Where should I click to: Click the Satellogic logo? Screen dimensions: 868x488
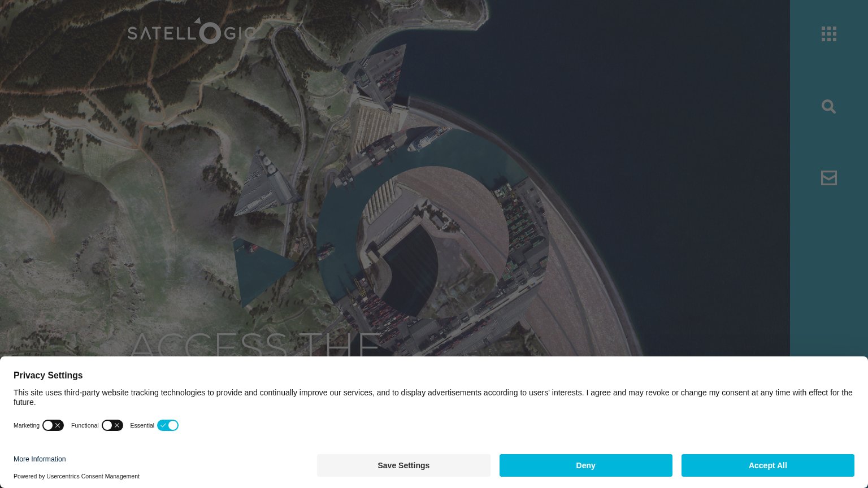[192, 30]
